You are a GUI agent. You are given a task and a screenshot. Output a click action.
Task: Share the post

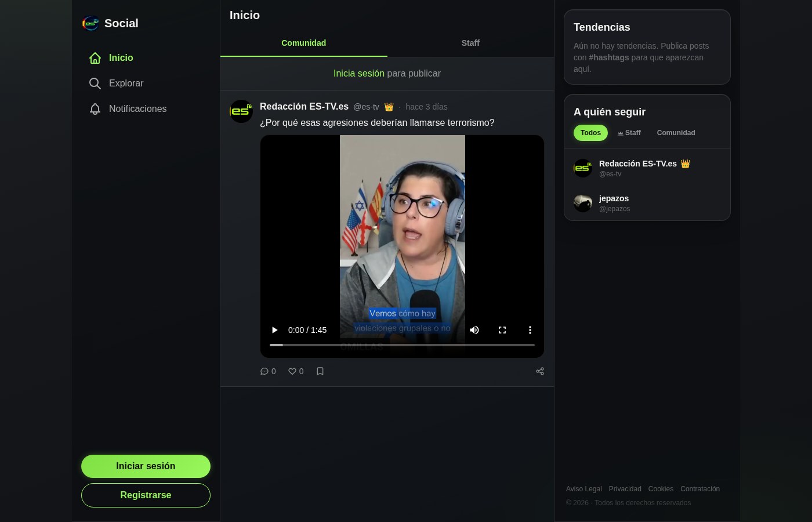(x=540, y=371)
